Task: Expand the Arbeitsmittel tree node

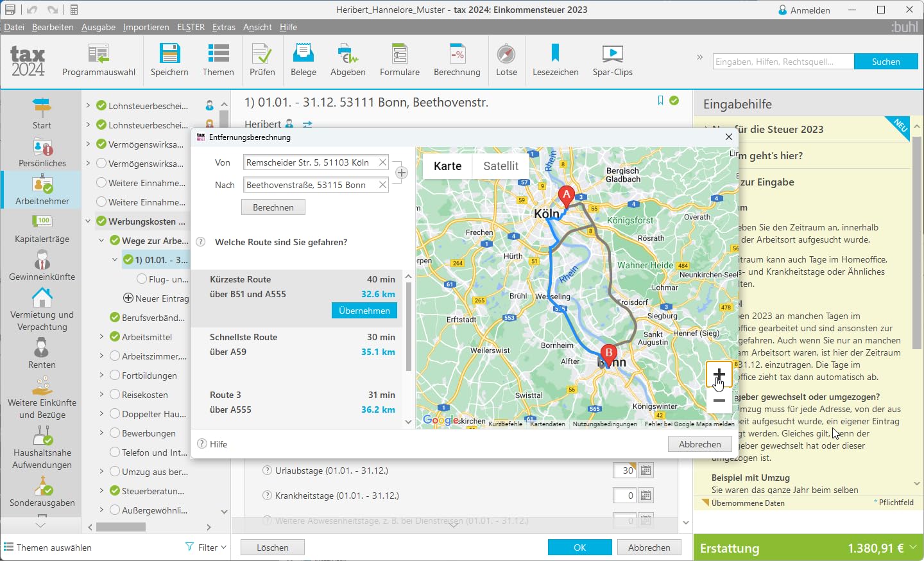Action: pyautogui.click(x=101, y=337)
